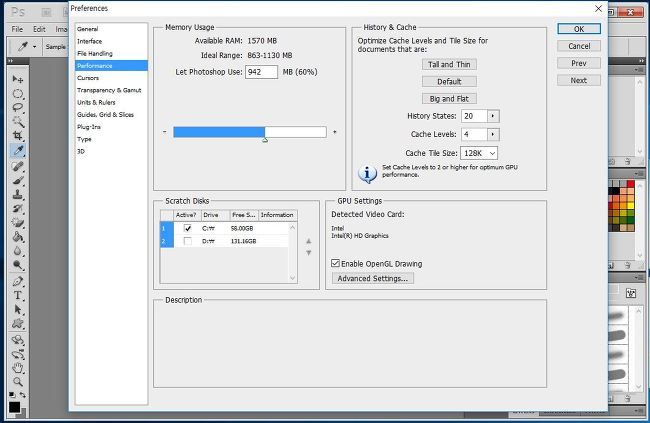This screenshot has height=423, width=650.
Task: Confirm preferences with the OK button
Action: (579, 29)
